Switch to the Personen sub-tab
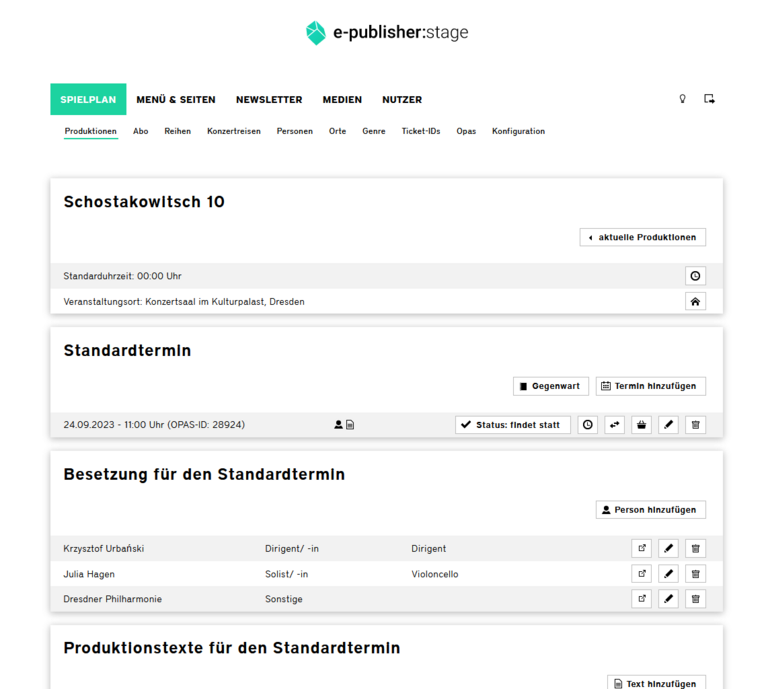This screenshot has height=689, width=768. pos(294,131)
